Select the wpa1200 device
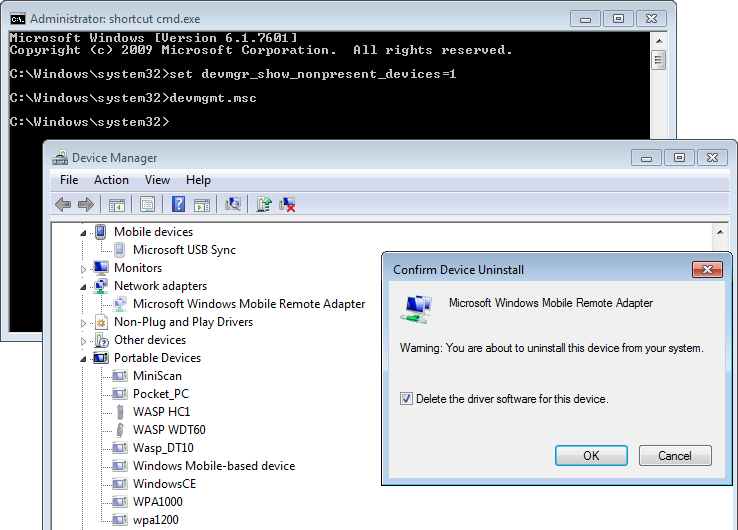738x530 pixels. [156, 520]
